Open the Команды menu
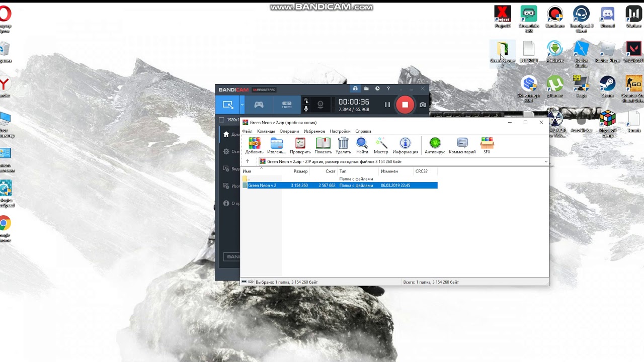 pyautogui.click(x=266, y=131)
